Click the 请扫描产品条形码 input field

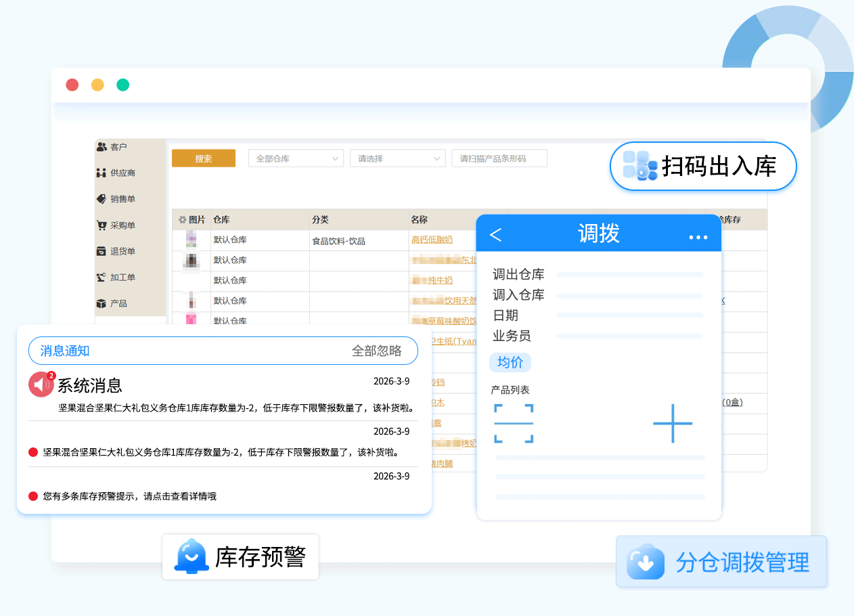click(x=499, y=158)
